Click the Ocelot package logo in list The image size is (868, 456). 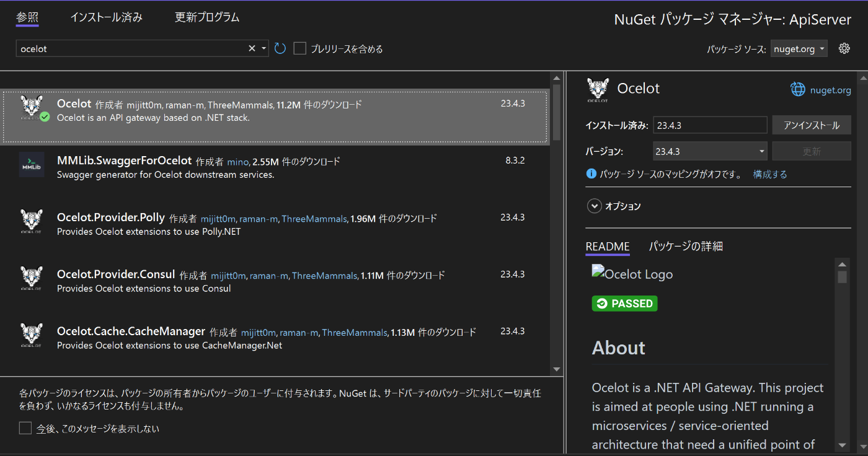click(x=32, y=108)
